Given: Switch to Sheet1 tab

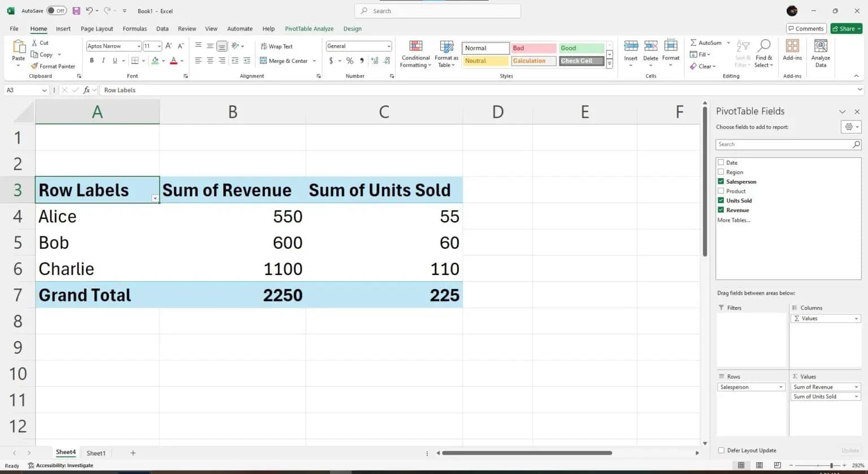Looking at the screenshot, I should 96,453.
